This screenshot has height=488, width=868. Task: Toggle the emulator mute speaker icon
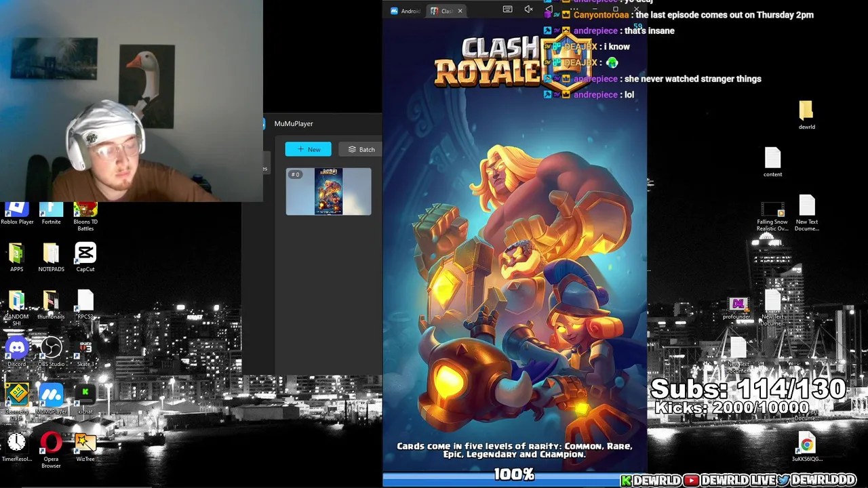click(x=528, y=9)
